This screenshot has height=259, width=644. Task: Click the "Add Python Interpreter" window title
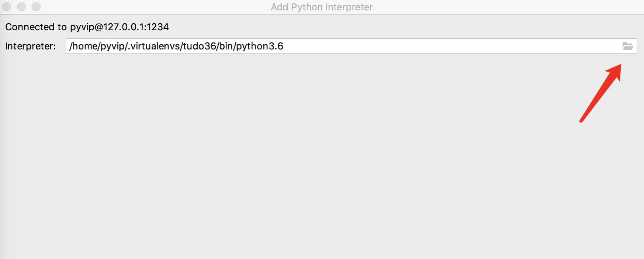322,7
